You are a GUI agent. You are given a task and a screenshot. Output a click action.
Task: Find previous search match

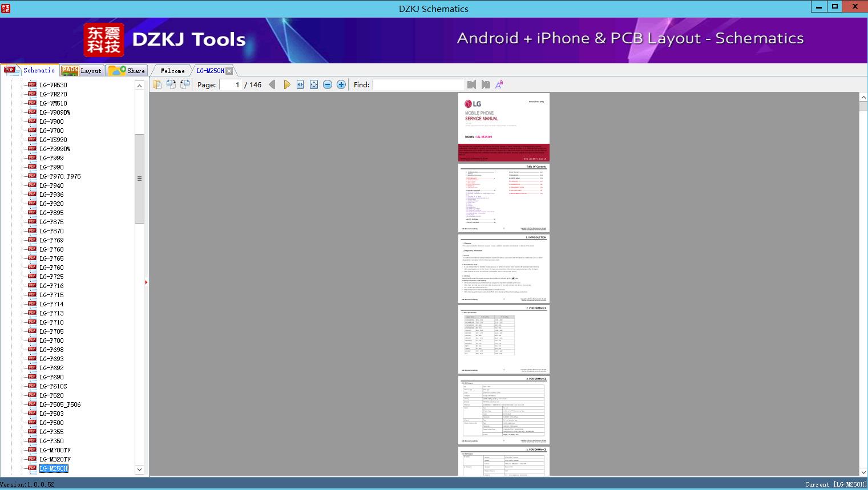pos(471,84)
